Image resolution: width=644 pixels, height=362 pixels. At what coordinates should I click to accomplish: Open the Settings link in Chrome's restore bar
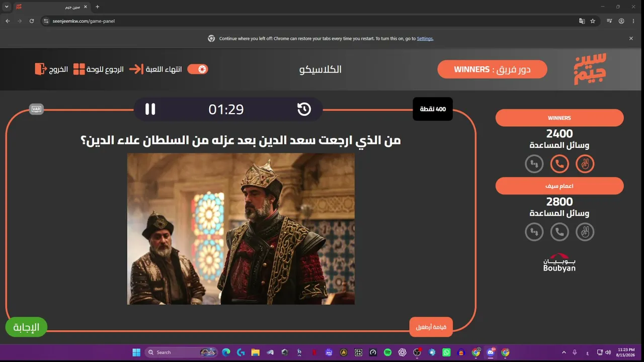tap(425, 39)
